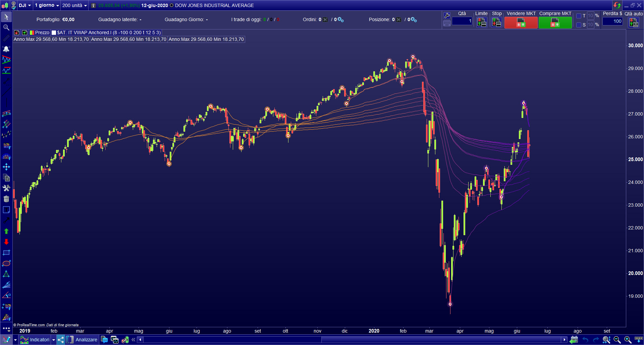This screenshot has width=644, height=345.
Task: Select the segment line drawing tool
Action: [x=6, y=81]
